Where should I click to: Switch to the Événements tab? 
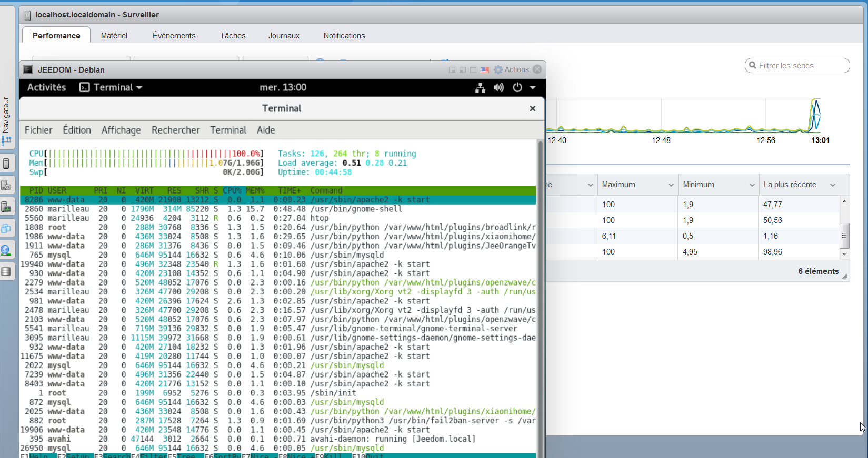pos(174,36)
